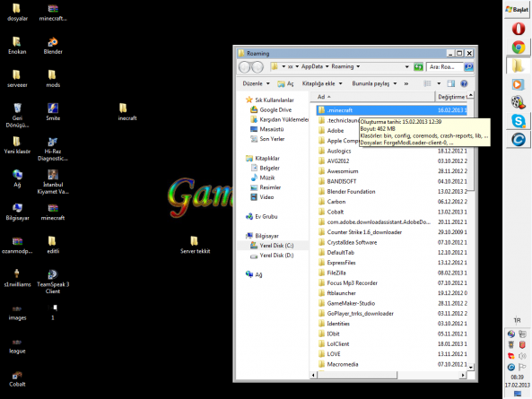The width and height of the screenshot is (532, 399).
Task: Select the Hi-Rez Diagnostic desktop icon
Action: coord(53,149)
